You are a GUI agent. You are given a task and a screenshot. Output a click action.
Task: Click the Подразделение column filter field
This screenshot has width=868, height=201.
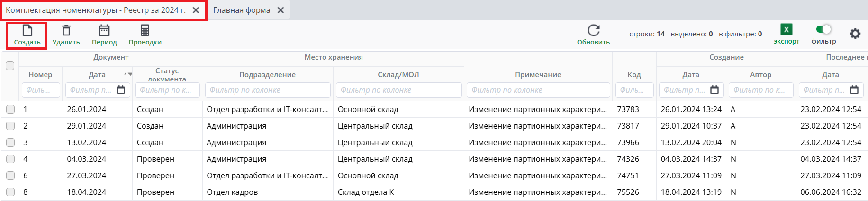click(268, 90)
